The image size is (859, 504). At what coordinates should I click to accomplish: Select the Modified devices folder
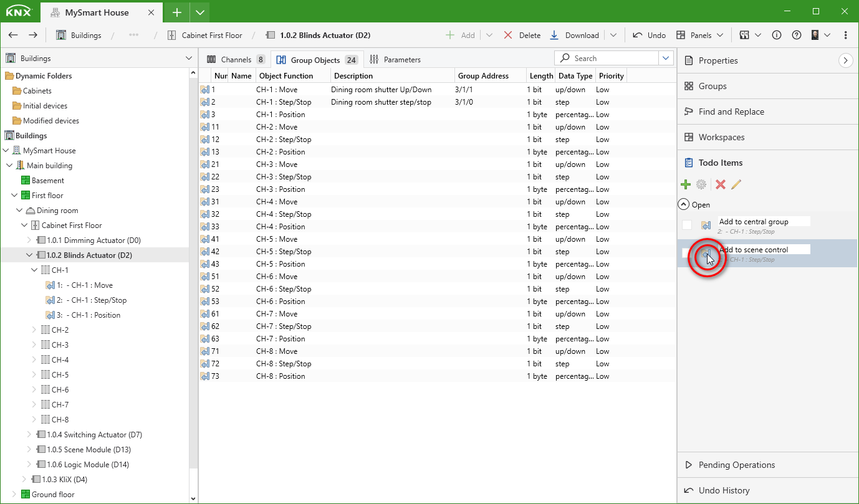click(46, 121)
